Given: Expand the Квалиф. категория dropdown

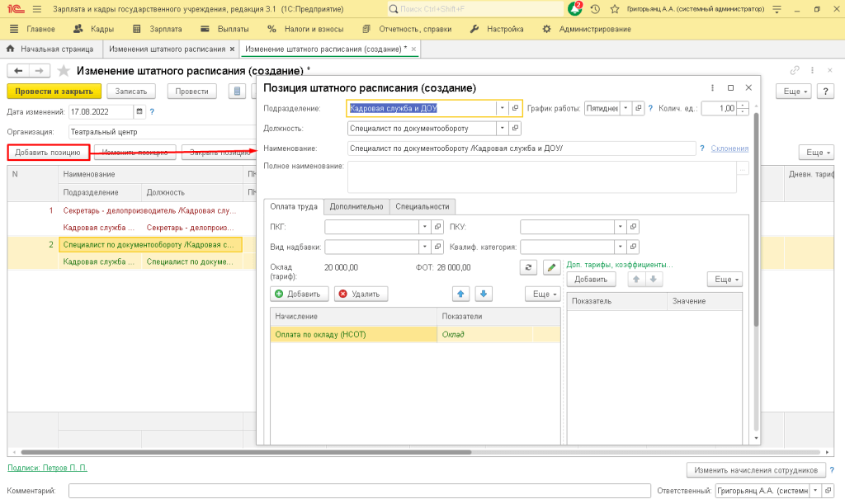Looking at the screenshot, I should click(621, 247).
